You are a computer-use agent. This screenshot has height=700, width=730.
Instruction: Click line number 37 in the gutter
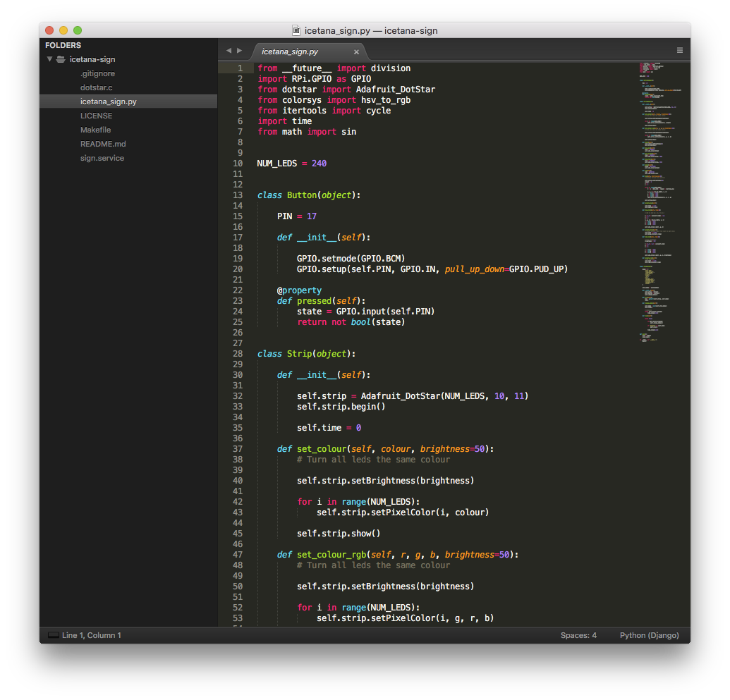pos(238,448)
